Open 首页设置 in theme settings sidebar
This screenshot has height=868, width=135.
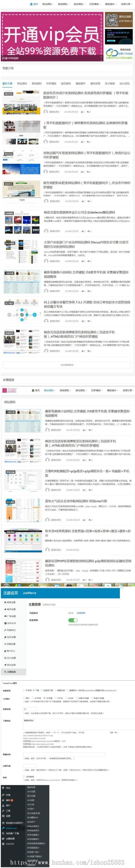point(10,609)
